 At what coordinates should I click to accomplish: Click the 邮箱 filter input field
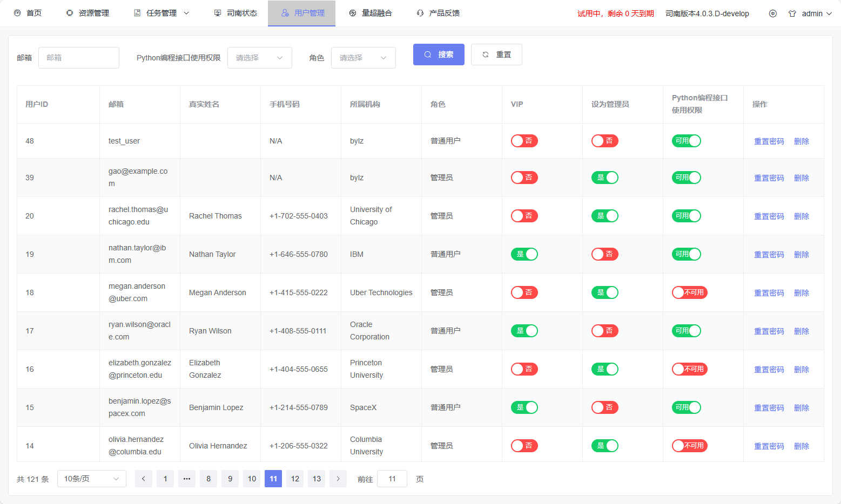(79, 58)
